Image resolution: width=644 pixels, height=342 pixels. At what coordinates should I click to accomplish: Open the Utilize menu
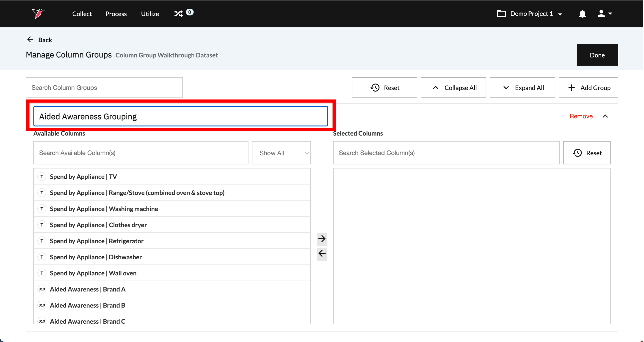tap(150, 14)
